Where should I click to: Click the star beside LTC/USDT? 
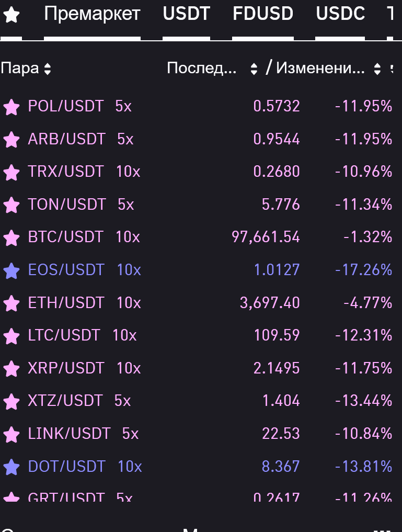[x=11, y=336]
